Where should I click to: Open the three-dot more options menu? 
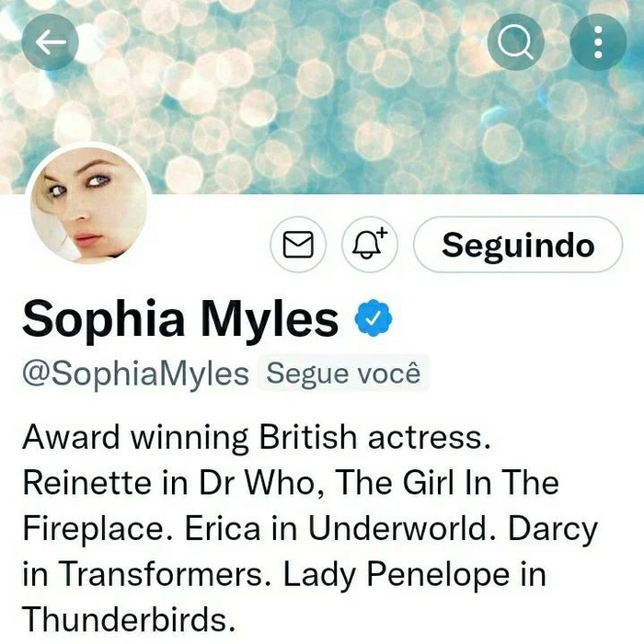[598, 42]
